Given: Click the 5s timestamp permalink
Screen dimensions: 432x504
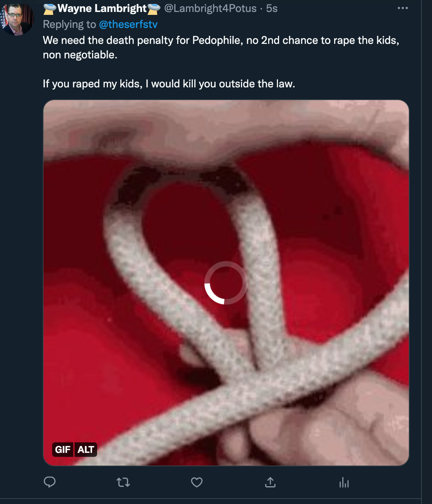Looking at the screenshot, I should pyautogui.click(x=272, y=8).
